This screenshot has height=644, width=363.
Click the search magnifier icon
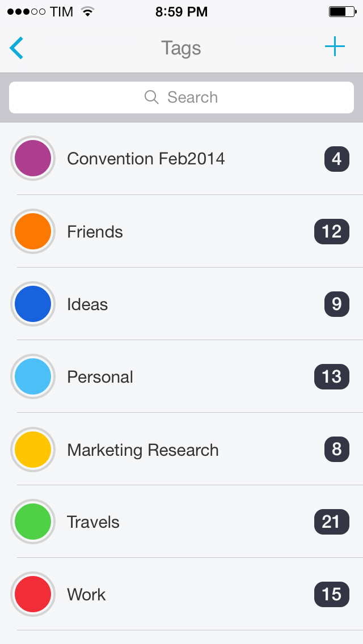click(151, 98)
